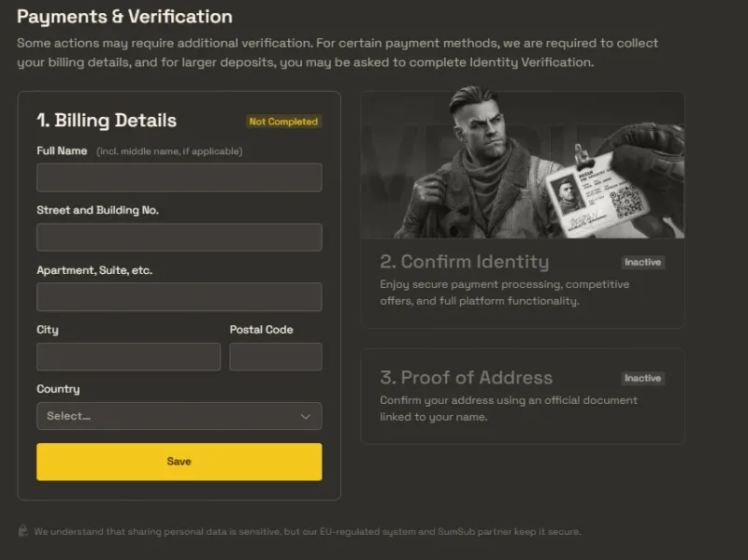Select the 3. Proof of Address heading

466,378
